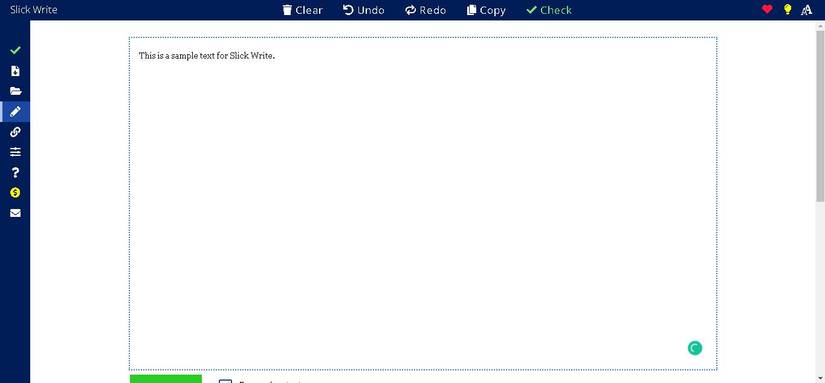This screenshot has height=383, width=825.
Task: Copy the document text
Action: coord(487,10)
